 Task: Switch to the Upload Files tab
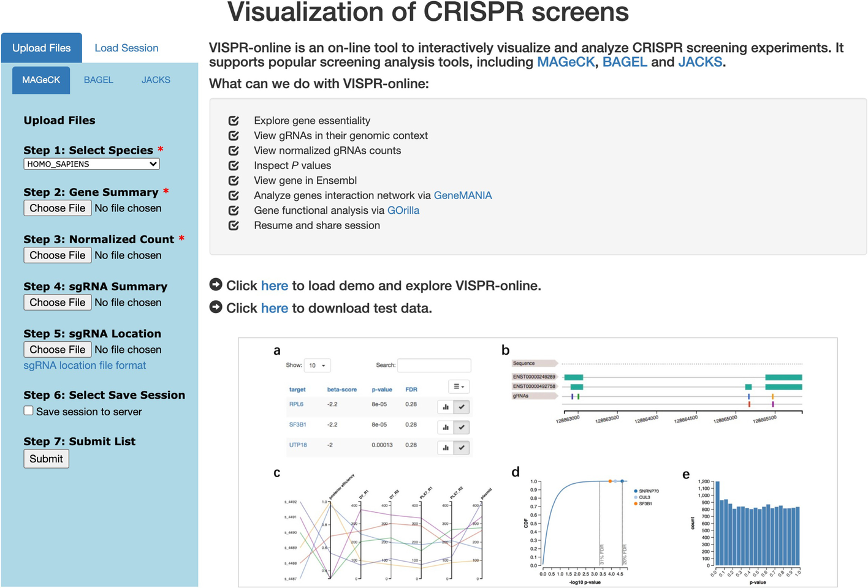(42, 48)
